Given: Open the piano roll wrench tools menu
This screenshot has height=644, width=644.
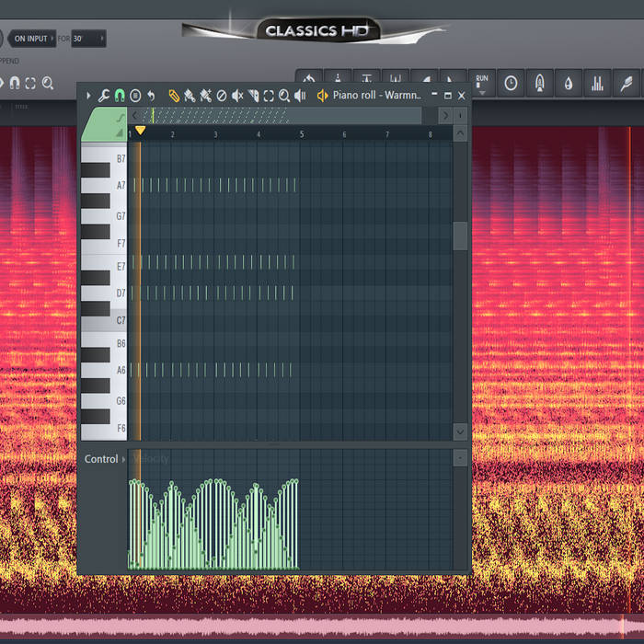Looking at the screenshot, I should (x=104, y=96).
